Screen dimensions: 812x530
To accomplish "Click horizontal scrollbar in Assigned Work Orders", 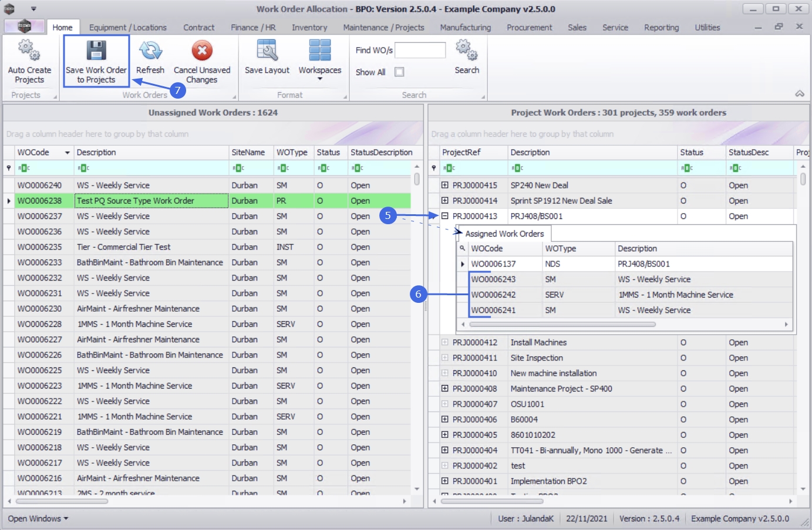I will click(562, 324).
